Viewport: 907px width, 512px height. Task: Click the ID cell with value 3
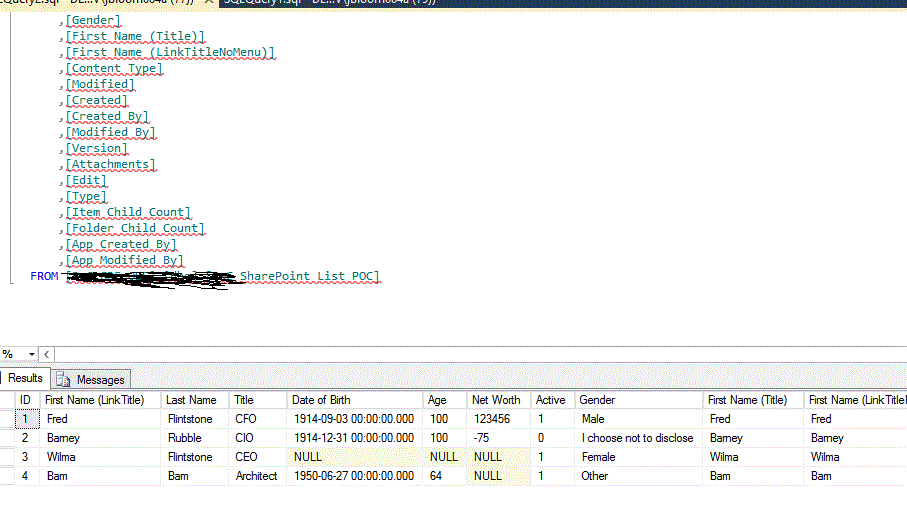tap(27, 457)
